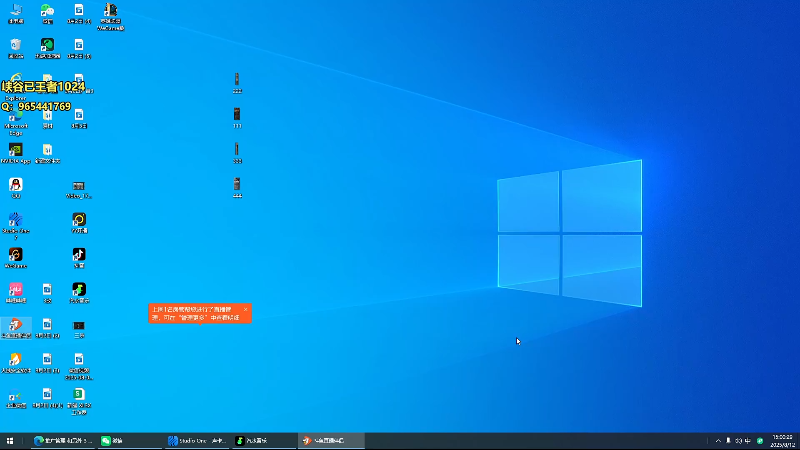Image resolution: width=800 pixels, height=450 pixels.
Task: Select the Video_1... video file
Action: pyautogui.click(x=79, y=189)
